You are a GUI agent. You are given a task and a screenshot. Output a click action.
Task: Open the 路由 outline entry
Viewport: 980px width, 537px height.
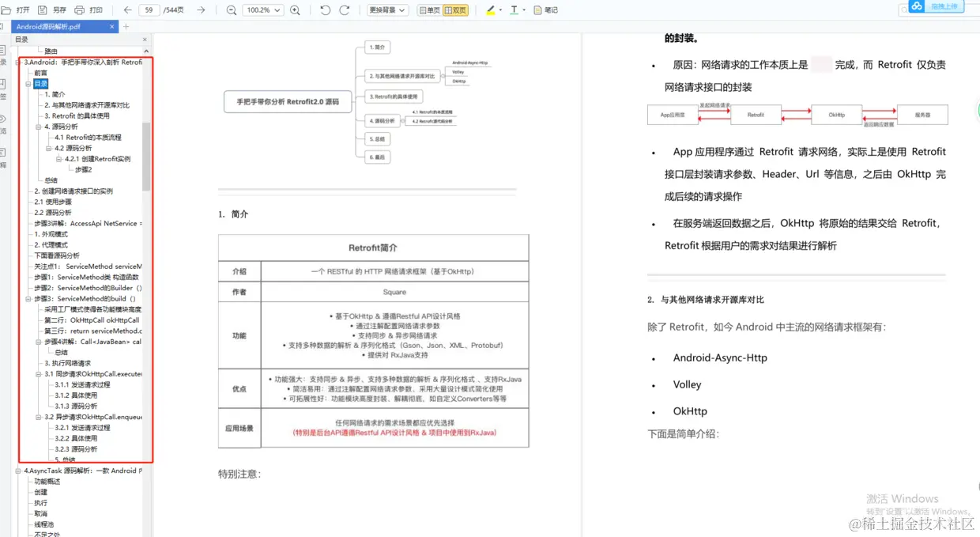[x=51, y=51]
